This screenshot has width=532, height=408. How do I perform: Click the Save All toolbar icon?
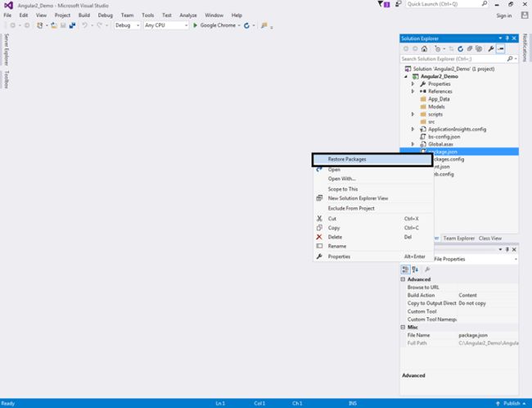pos(72,25)
